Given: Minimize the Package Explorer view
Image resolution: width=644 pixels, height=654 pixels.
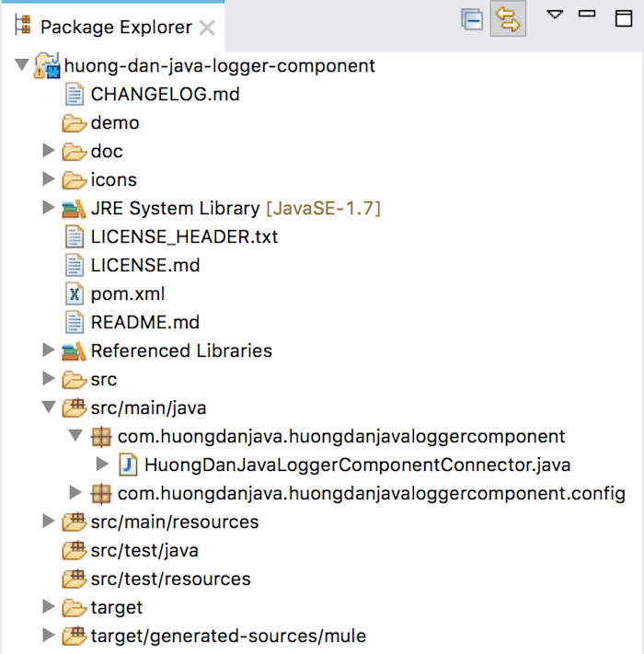Looking at the screenshot, I should [586, 14].
